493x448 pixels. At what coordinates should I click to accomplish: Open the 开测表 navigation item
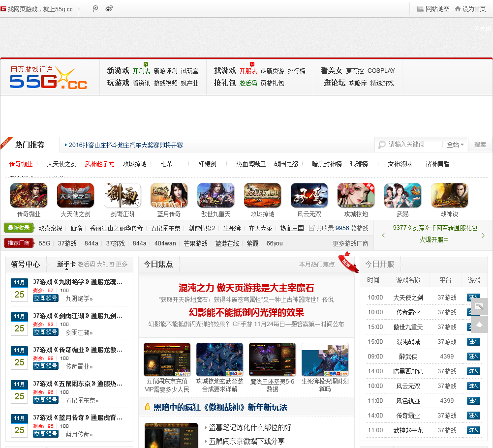pos(142,71)
